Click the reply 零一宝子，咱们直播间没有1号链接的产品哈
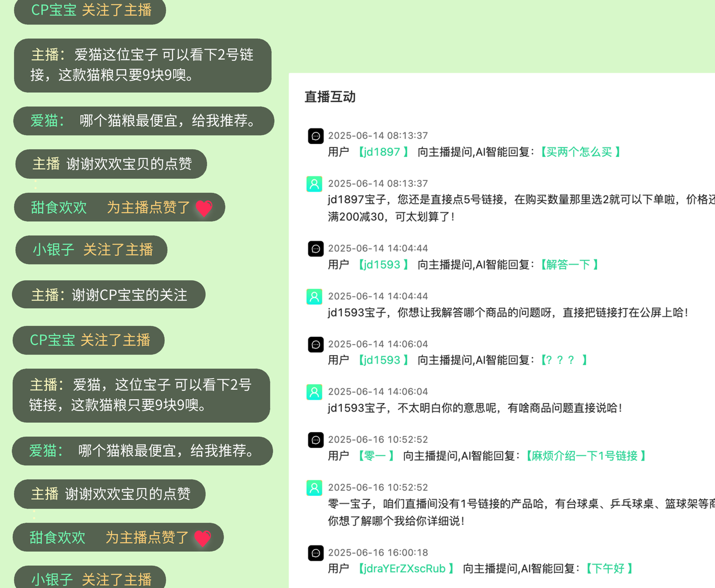715x588 pixels. 521,512
